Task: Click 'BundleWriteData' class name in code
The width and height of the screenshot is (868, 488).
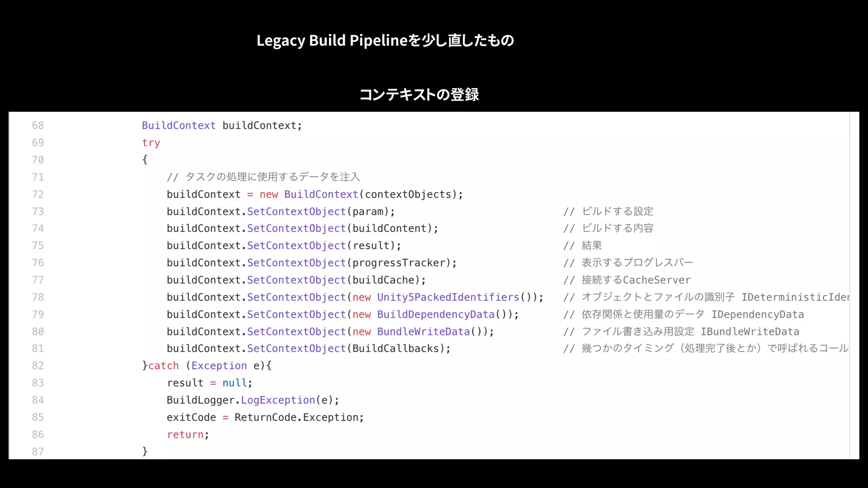Action: click(x=424, y=331)
